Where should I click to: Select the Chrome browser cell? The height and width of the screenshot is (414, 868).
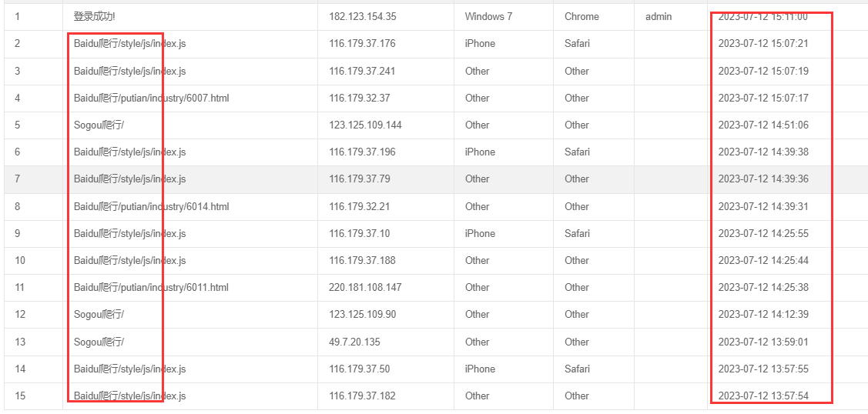click(x=581, y=16)
